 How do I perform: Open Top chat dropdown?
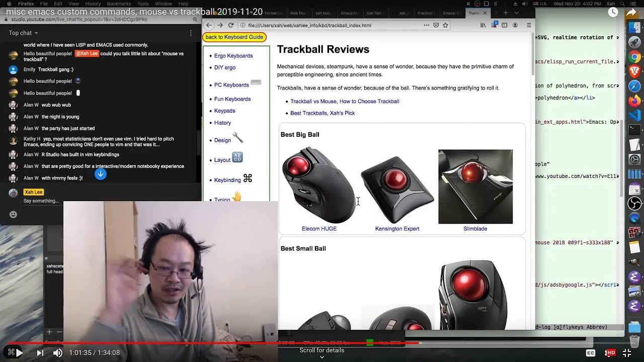(x=23, y=33)
